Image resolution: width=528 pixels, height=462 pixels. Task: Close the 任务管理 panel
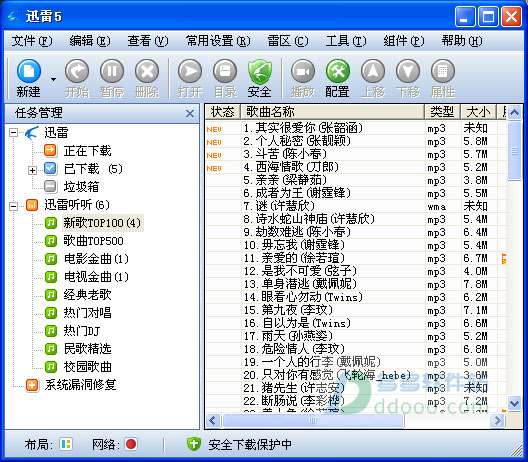coord(190,113)
